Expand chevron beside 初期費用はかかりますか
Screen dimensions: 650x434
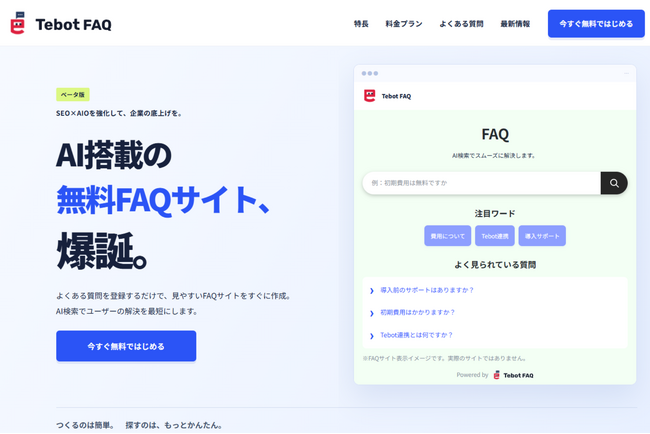[x=372, y=313]
